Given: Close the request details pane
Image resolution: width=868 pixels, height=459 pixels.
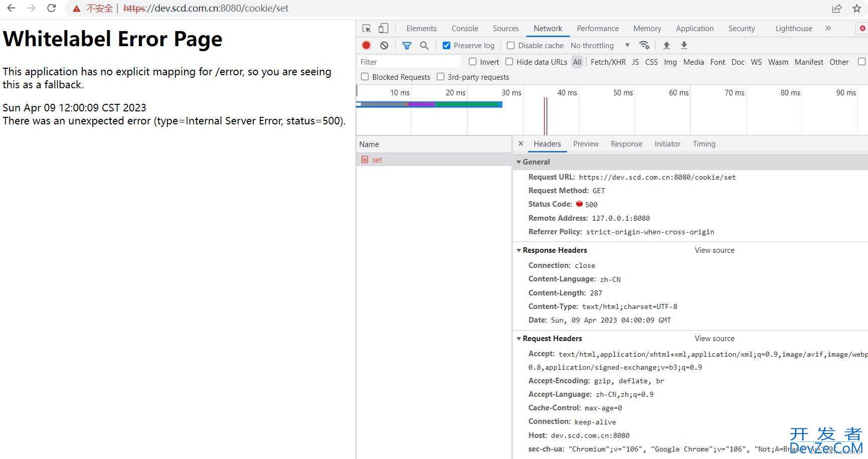Looking at the screenshot, I should pos(521,143).
